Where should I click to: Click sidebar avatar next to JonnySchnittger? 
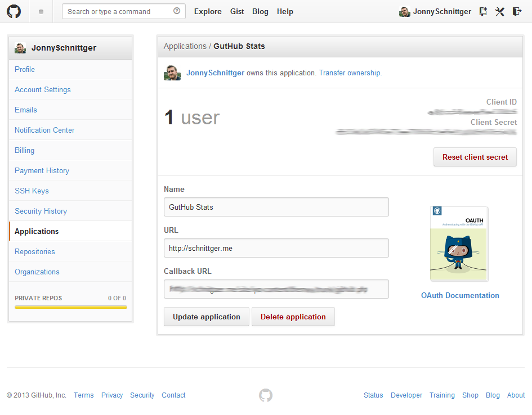pyautogui.click(x=20, y=48)
